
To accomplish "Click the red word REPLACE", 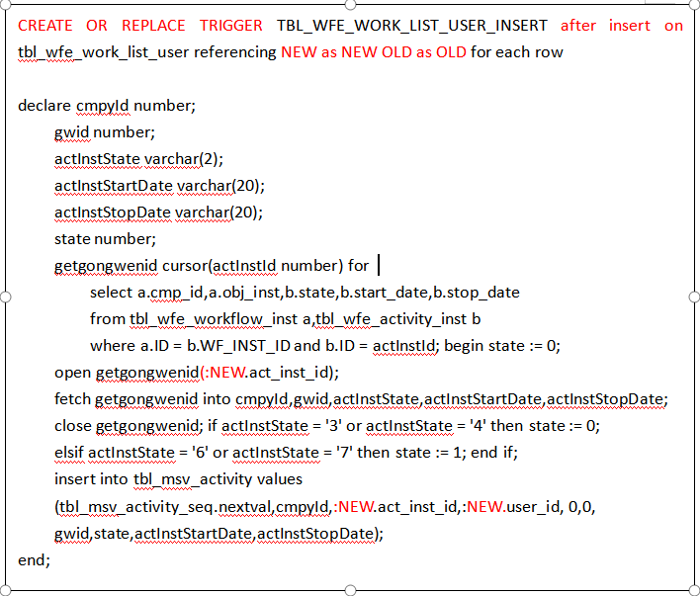I will (153, 26).
